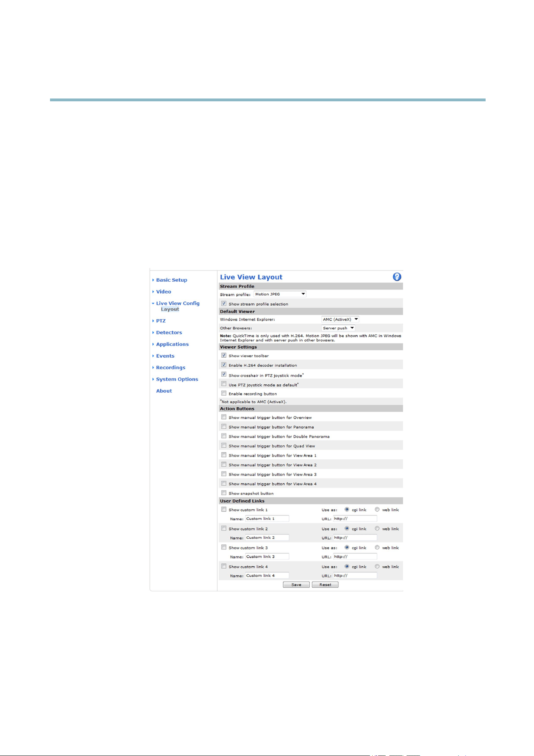Open the blue help question mark icon
Screen dimensions: 534x756
pyautogui.click(x=397, y=277)
